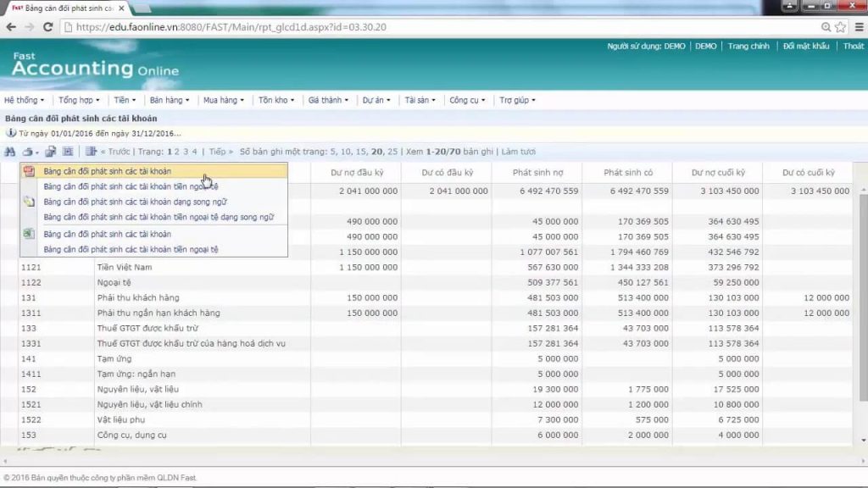Screen dimensions: 868x488
Task: Open the Chrome menu hamburger icon
Action: tap(860, 26)
